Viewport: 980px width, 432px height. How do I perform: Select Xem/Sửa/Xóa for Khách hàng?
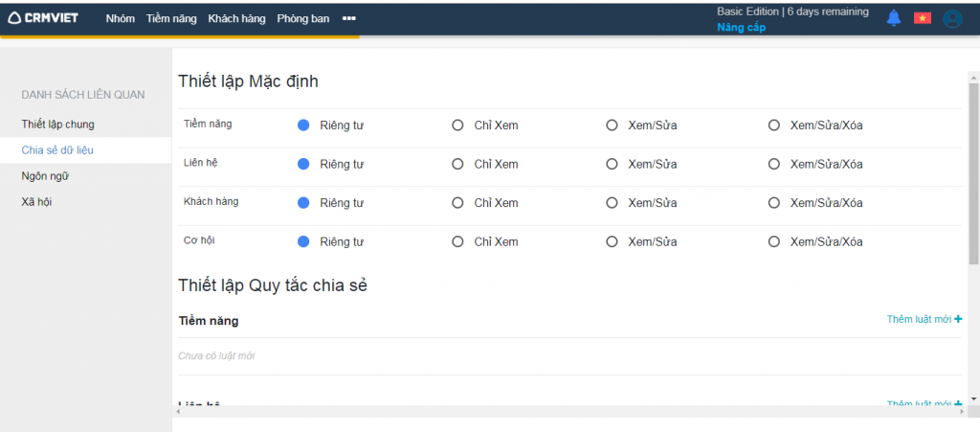coord(774,203)
